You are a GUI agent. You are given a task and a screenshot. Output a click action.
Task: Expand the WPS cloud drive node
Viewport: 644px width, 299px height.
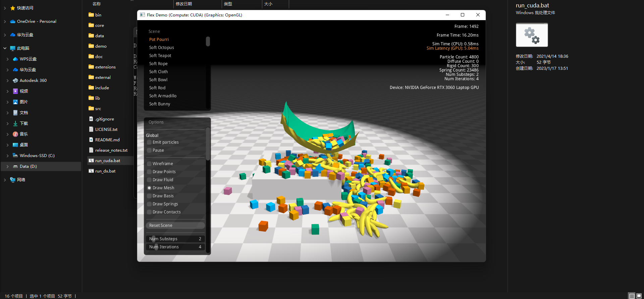(7, 59)
